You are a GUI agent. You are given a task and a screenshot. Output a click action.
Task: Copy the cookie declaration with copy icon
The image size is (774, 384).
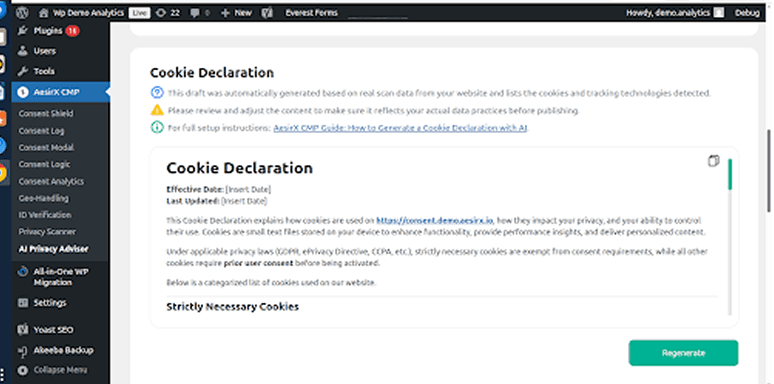[x=713, y=161]
